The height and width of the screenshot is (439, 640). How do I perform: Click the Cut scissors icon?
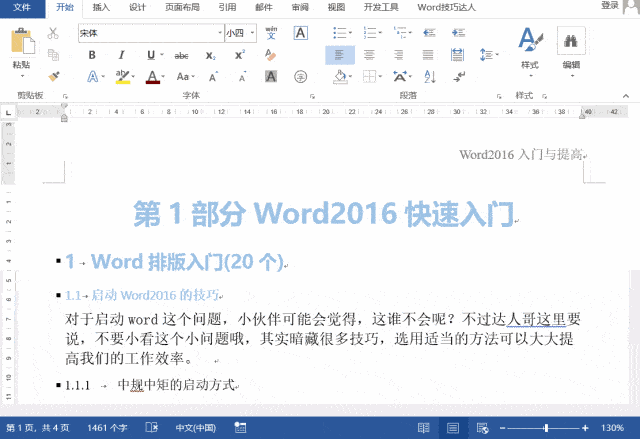(53, 33)
